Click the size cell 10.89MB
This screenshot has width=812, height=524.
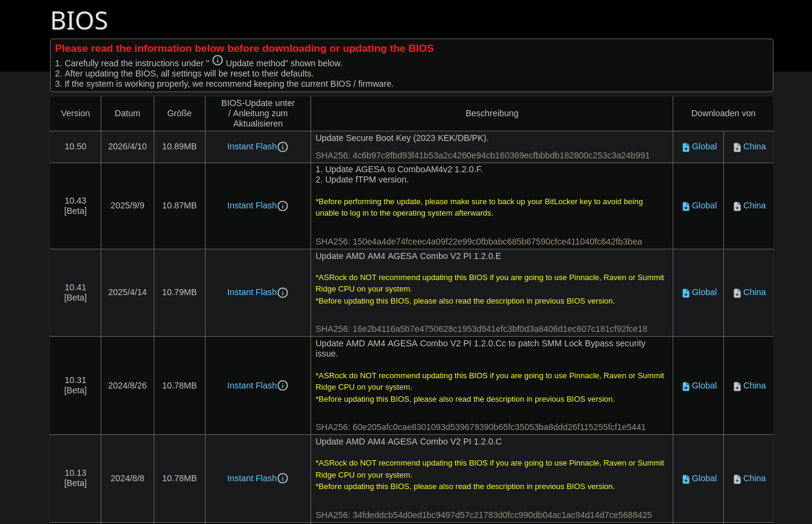coord(180,146)
